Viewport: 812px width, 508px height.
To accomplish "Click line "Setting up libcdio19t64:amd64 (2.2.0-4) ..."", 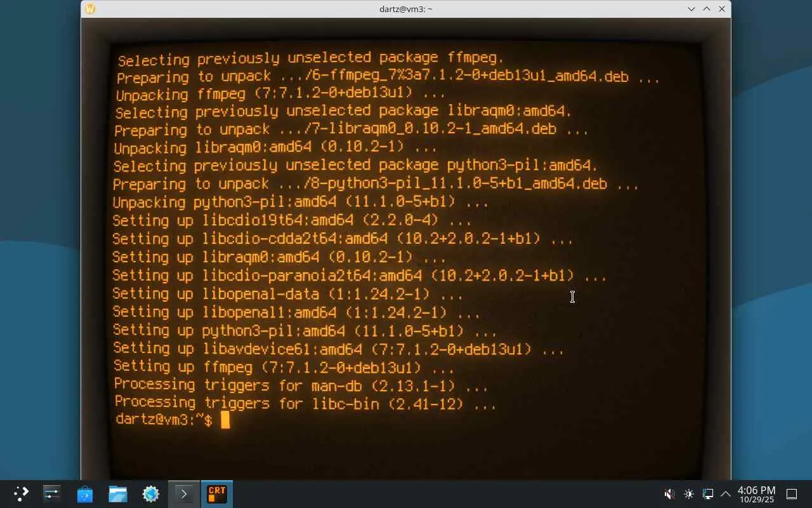I will click(292, 221).
